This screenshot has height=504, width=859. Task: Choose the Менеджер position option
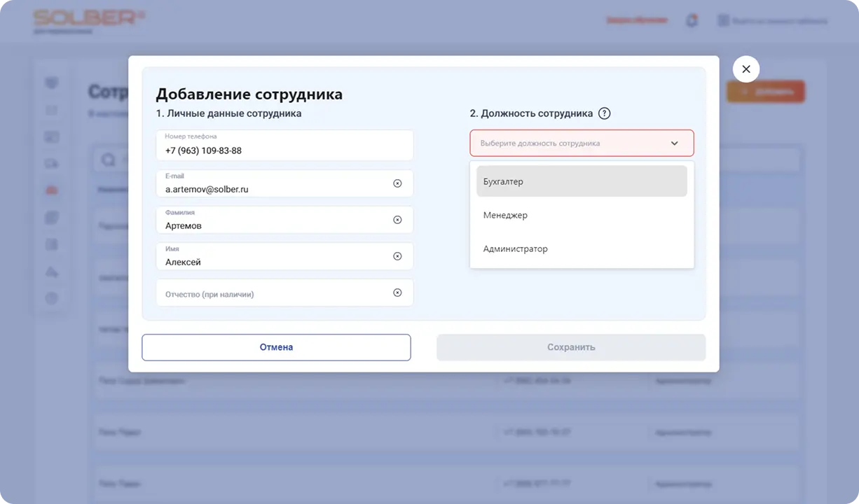[582, 215]
